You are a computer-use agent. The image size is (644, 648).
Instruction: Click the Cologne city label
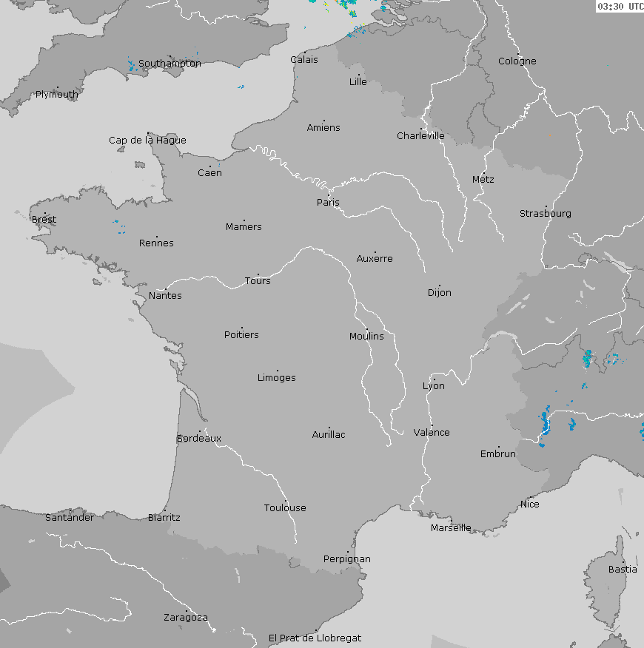coord(517,61)
